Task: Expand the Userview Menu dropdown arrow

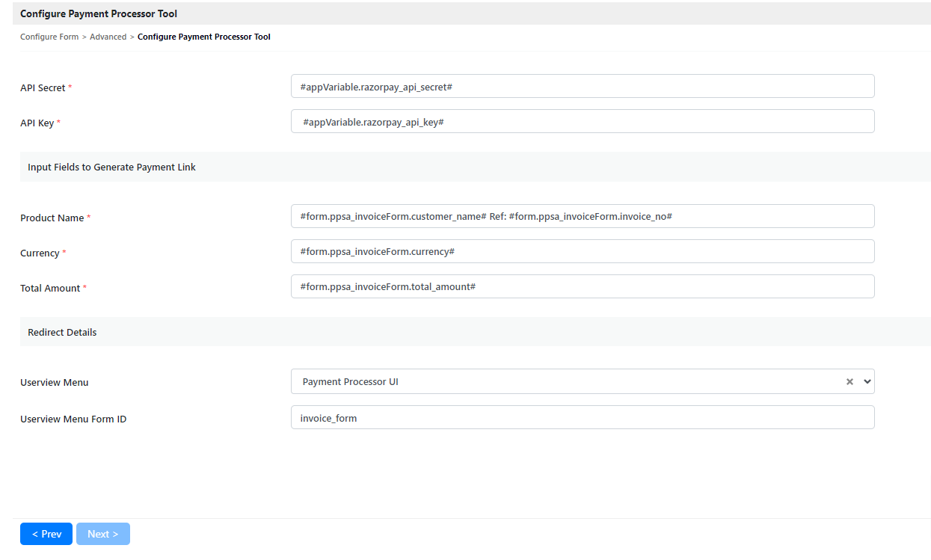Action: tap(867, 381)
